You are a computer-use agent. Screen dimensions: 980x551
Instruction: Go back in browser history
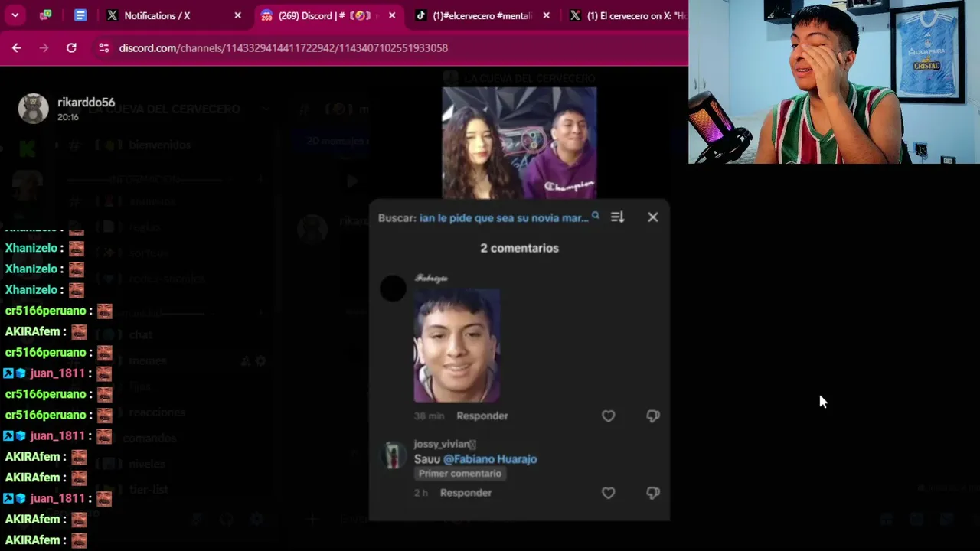pos(17,47)
